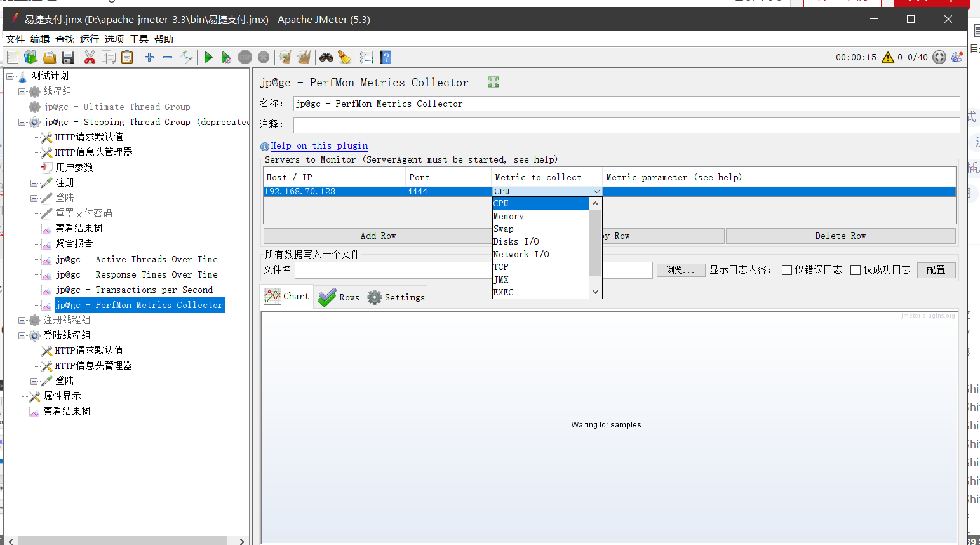Click the 浏览... browse button
Screen dimensions: 980x545
tap(680, 270)
